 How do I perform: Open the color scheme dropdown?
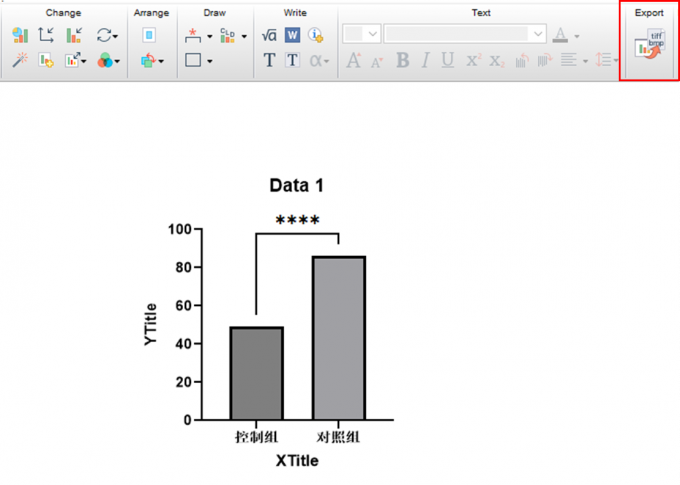tap(118, 61)
